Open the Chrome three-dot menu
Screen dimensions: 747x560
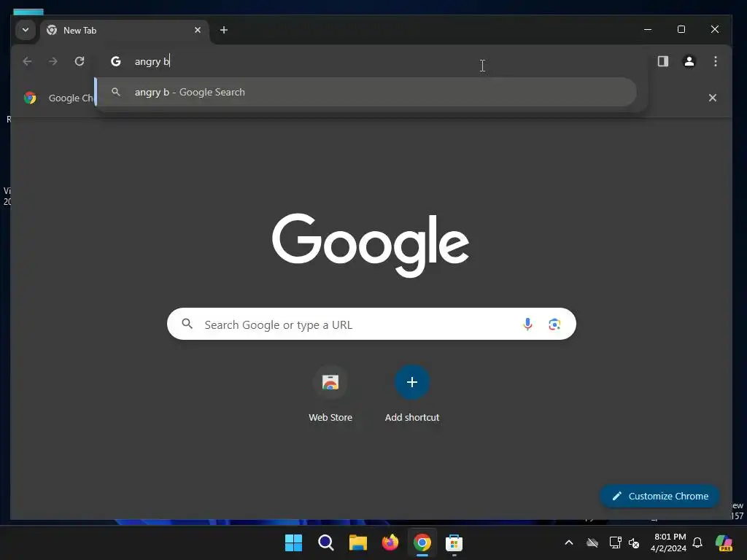[715, 61]
